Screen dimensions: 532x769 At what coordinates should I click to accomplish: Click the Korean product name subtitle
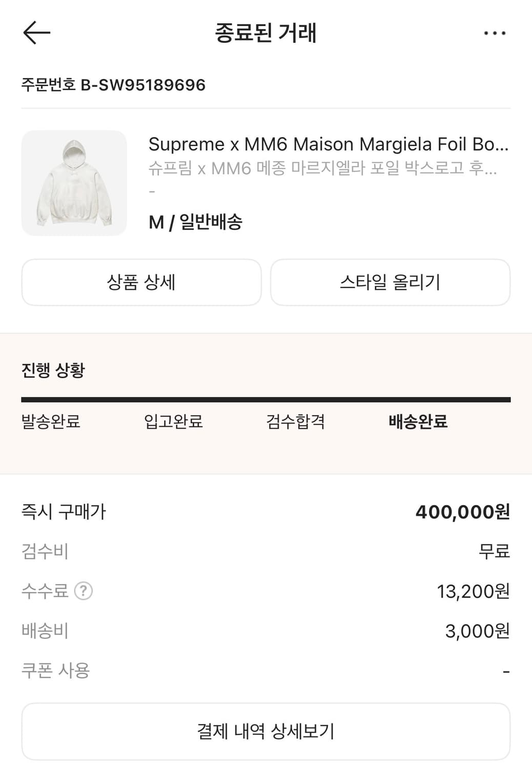click(322, 168)
